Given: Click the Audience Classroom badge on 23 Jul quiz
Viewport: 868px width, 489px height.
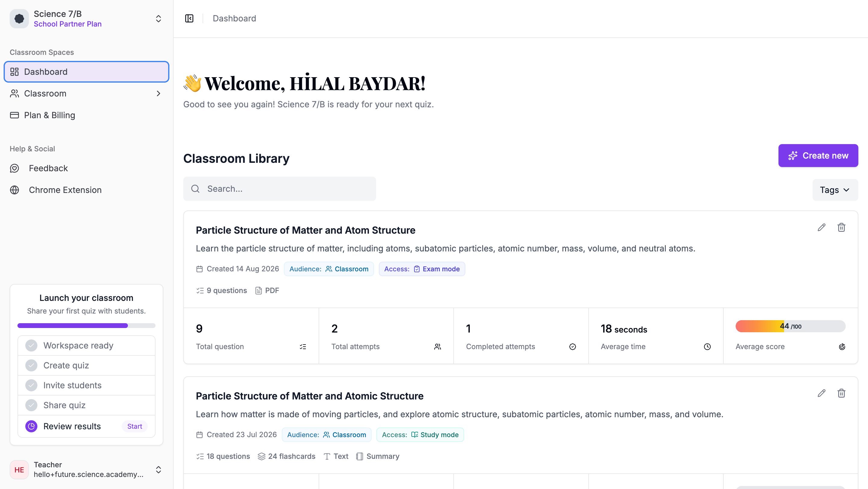Looking at the screenshot, I should pos(326,435).
